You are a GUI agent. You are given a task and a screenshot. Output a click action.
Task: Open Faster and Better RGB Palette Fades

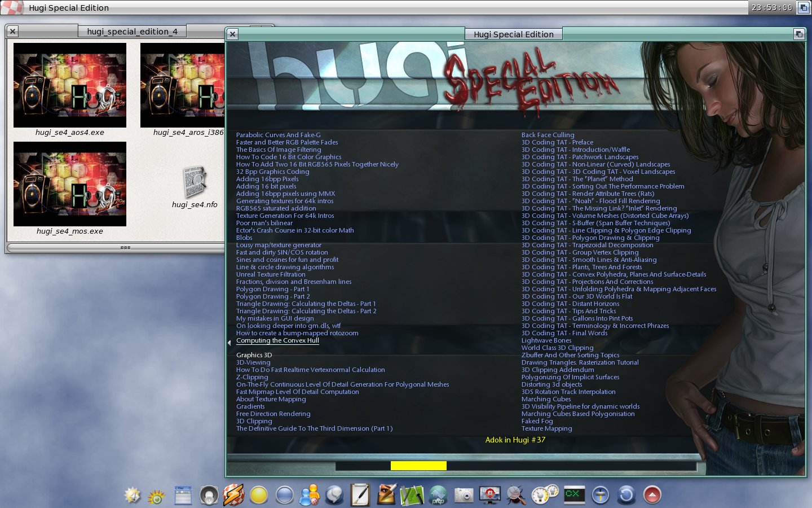287,142
